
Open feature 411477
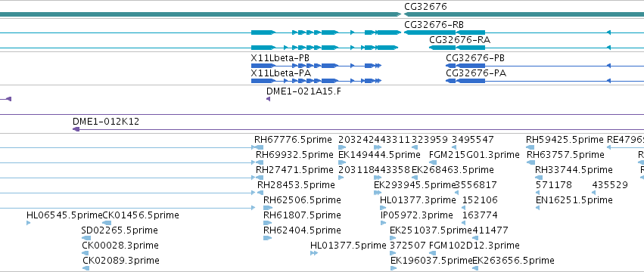[490, 230]
